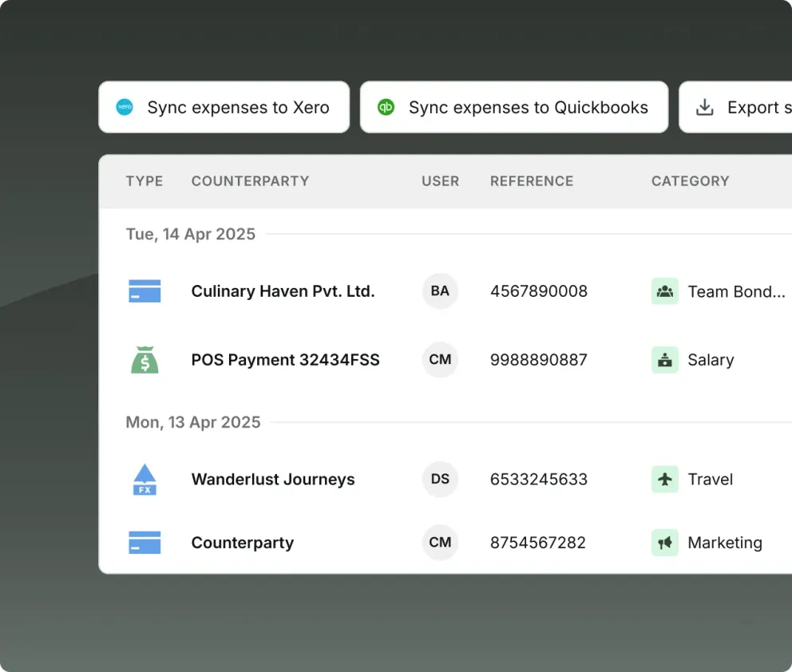The width and height of the screenshot is (792, 672).
Task: Click the BA user avatar
Action: (440, 291)
